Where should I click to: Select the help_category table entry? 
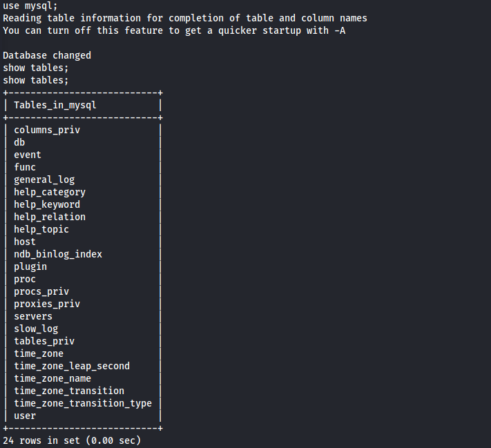click(50, 192)
